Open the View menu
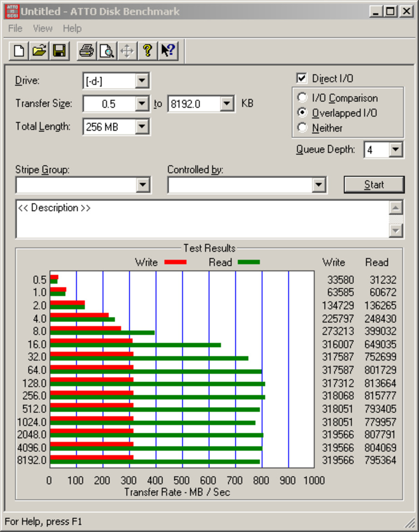Image resolution: width=419 pixels, height=532 pixels. point(42,28)
